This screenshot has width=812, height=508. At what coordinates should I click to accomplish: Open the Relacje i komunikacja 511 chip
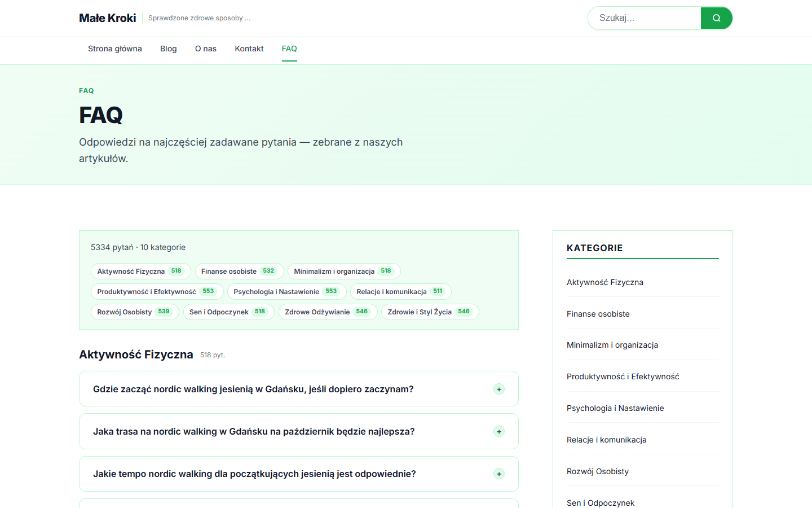tap(401, 292)
